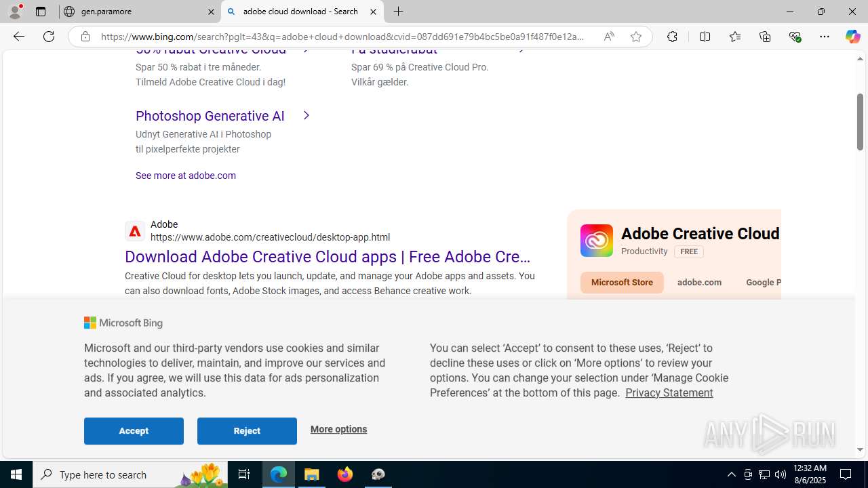This screenshot has width=868, height=488.
Task: Reject cookies with Reject button
Action: (x=247, y=431)
